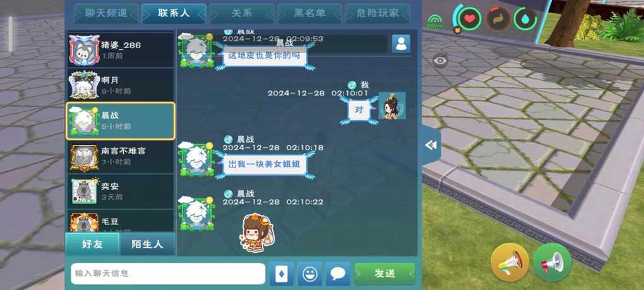Click the 发送 send button
644x290 pixels.
click(385, 274)
